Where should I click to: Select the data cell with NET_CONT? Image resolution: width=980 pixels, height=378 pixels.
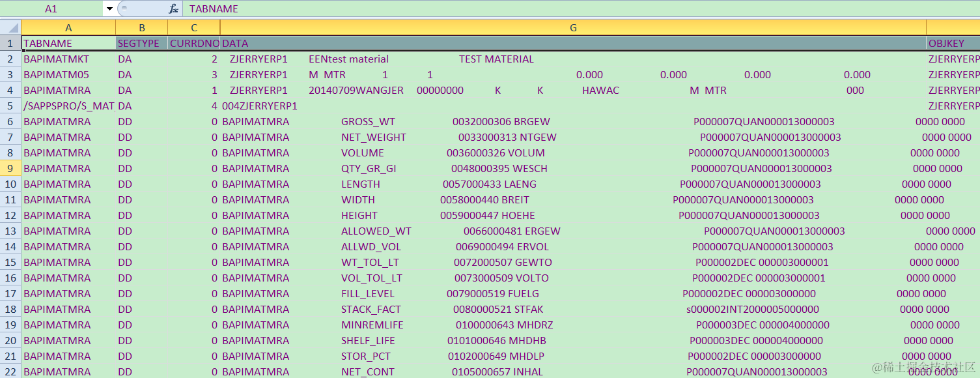573,371
